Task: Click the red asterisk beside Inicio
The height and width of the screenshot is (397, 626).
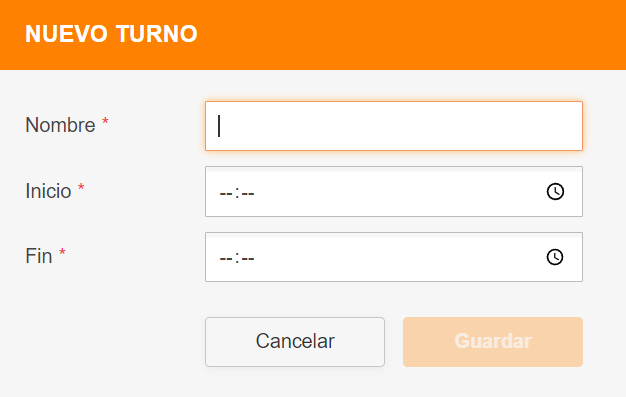Action: coord(81,187)
